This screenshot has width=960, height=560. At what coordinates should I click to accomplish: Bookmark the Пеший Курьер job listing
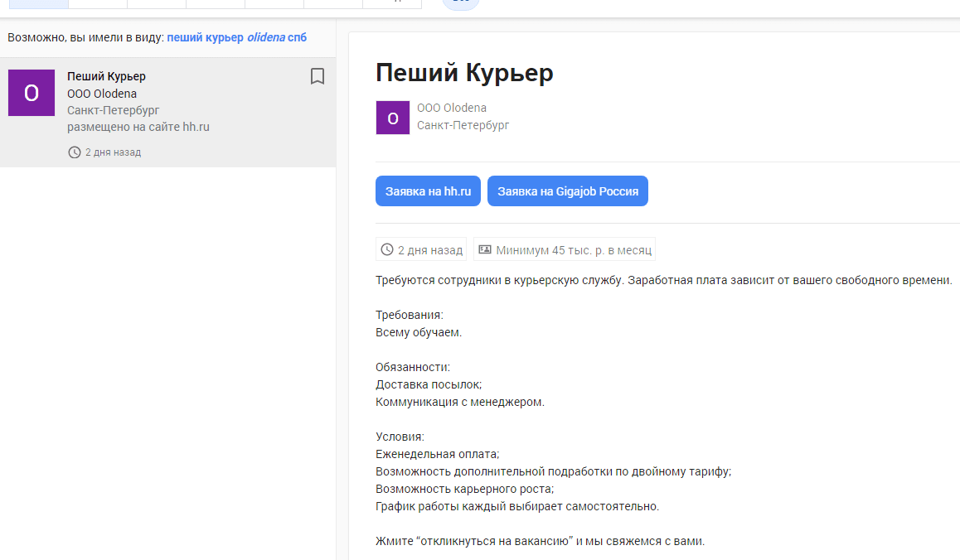click(317, 77)
